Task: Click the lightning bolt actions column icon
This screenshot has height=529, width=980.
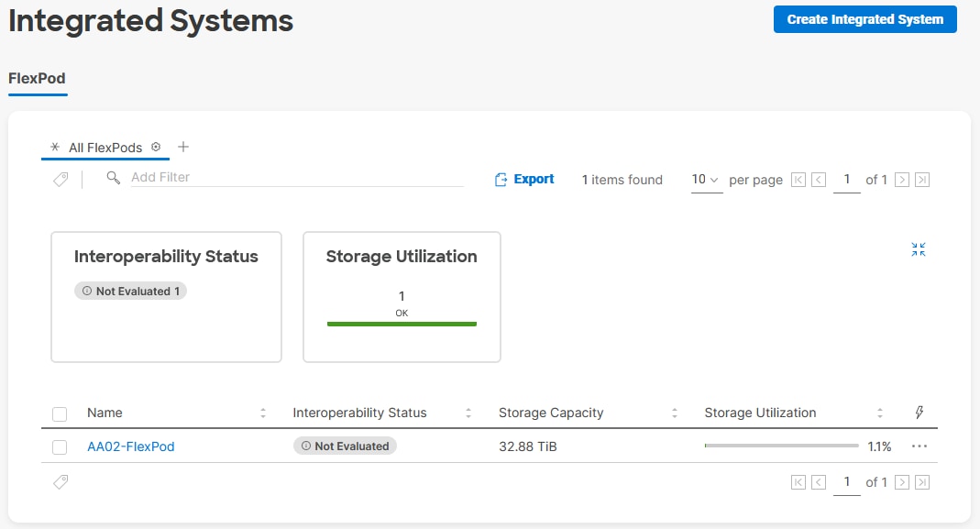Action: [x=919, y=412]
